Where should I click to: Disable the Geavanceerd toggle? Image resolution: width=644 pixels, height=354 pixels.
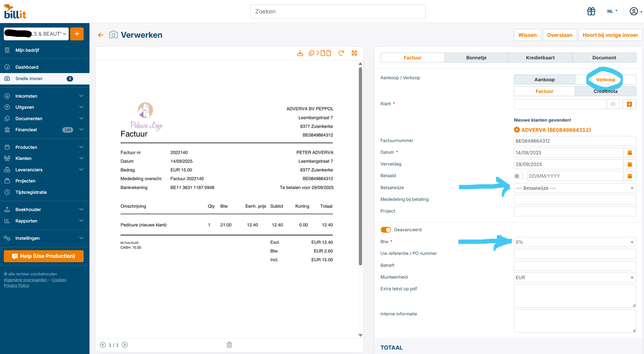click(x=386, y=230)
